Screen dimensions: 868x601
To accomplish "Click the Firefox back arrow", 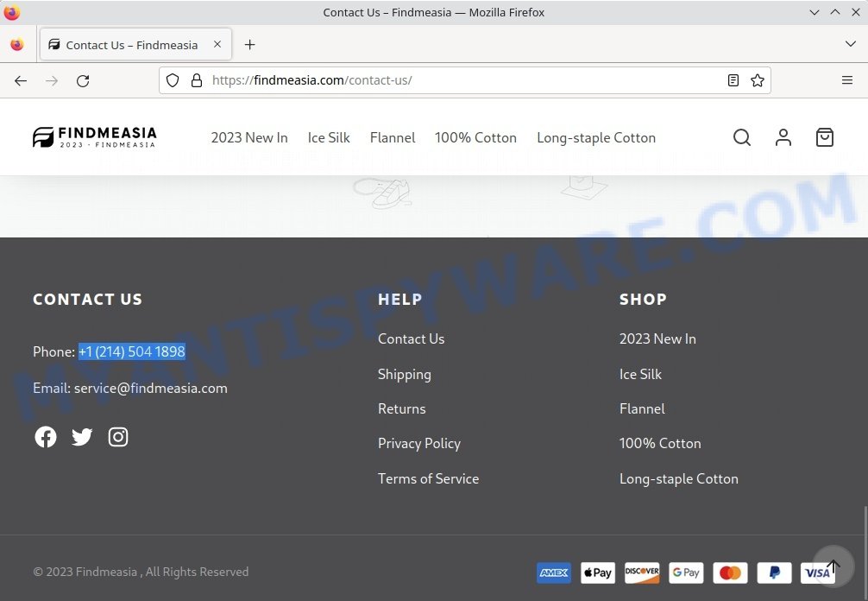I will point(21,81).
